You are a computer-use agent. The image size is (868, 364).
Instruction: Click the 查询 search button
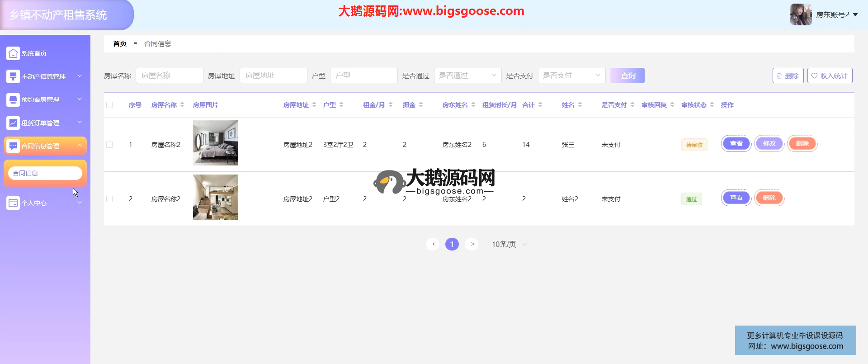coord(627,76)
